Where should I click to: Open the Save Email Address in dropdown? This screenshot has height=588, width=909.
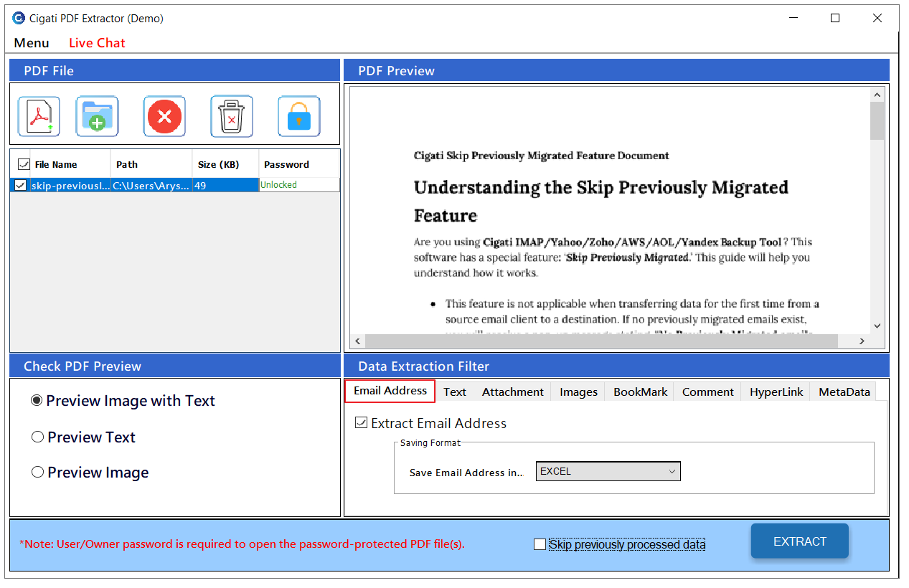click(x=608, y=471)
